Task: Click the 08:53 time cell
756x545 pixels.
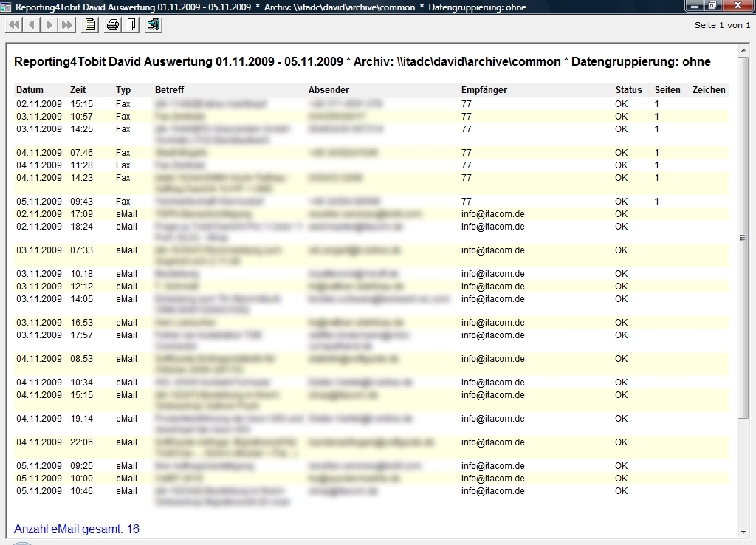Action: [81, 358]
